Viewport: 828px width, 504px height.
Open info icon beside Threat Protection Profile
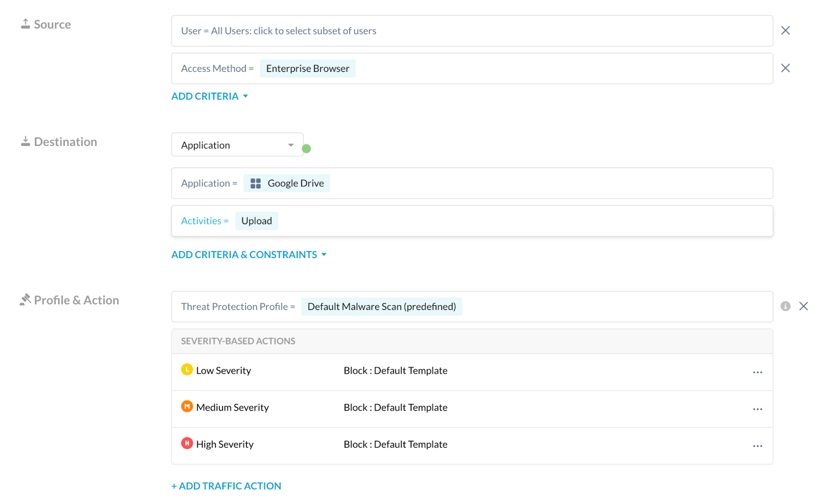(785, 306)
